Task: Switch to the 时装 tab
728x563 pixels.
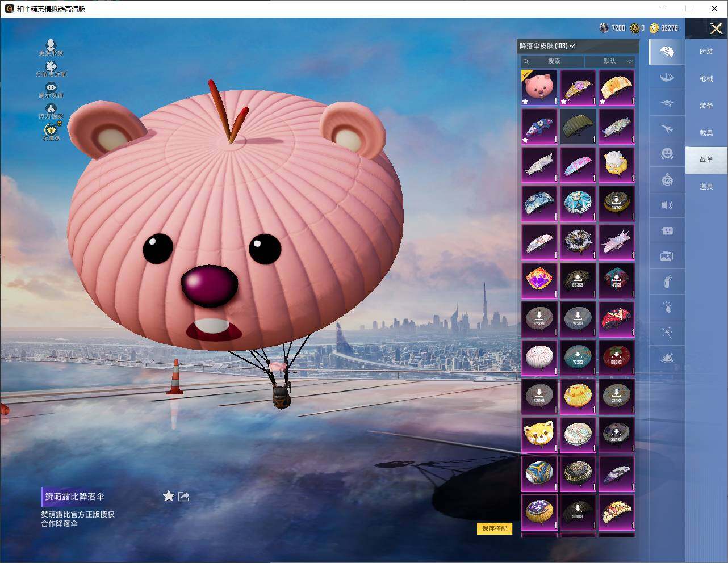Action: (706, 52)
